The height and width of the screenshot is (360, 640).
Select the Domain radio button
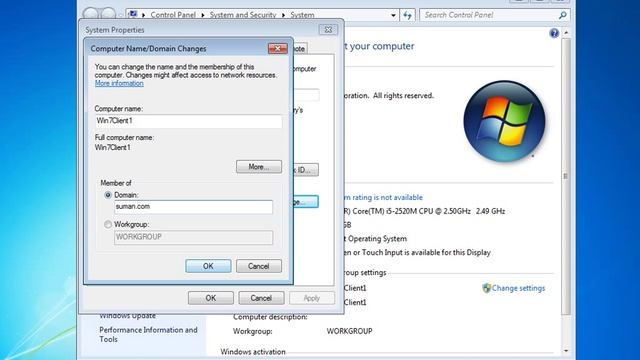coord(108,195)
